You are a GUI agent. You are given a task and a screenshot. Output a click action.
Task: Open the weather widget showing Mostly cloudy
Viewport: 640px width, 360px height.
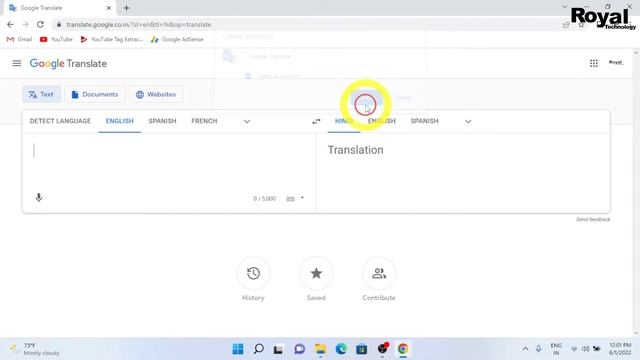(x=35, y=349)
